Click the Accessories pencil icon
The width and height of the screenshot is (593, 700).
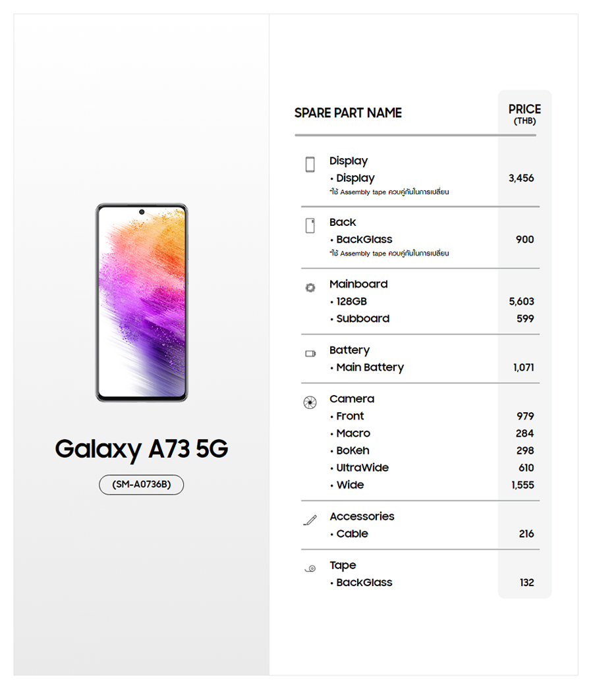click(x=310, y=520)
